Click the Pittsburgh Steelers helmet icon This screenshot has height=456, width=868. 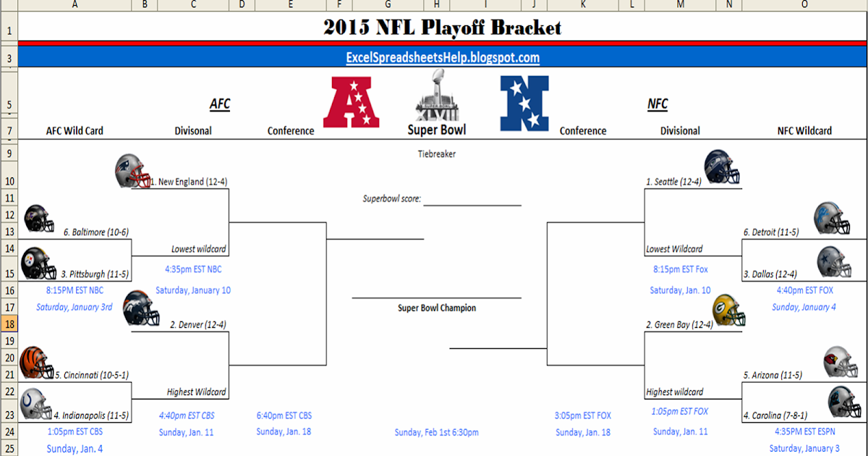point(38,263)
